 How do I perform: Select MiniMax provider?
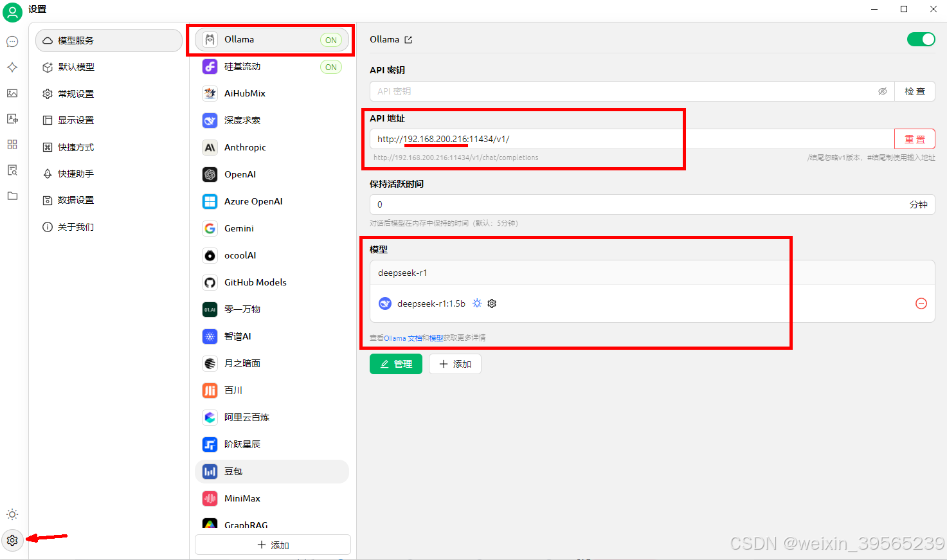pyautogui.click(x=271, y=499)
